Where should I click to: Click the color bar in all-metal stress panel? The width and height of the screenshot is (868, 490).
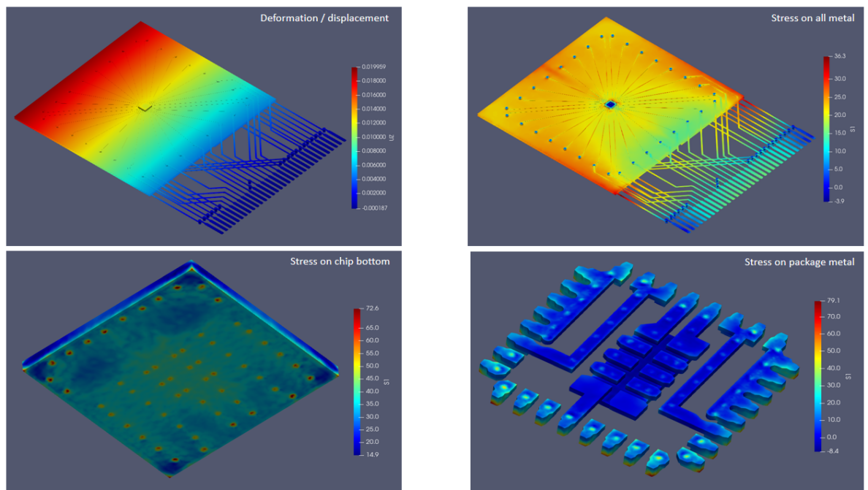(827, 128)
